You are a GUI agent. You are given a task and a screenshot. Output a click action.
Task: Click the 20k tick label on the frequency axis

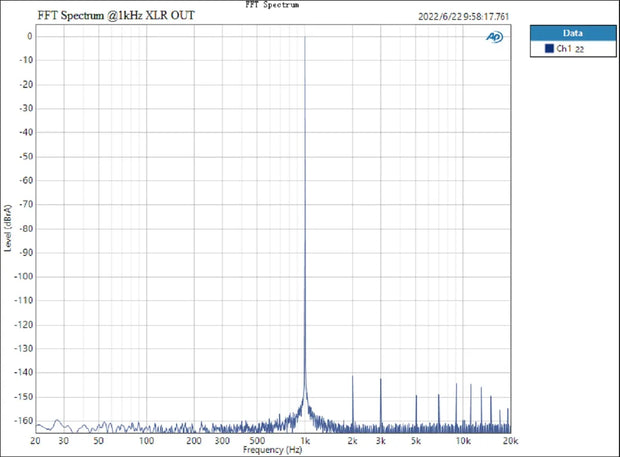[x=512, y=440]
